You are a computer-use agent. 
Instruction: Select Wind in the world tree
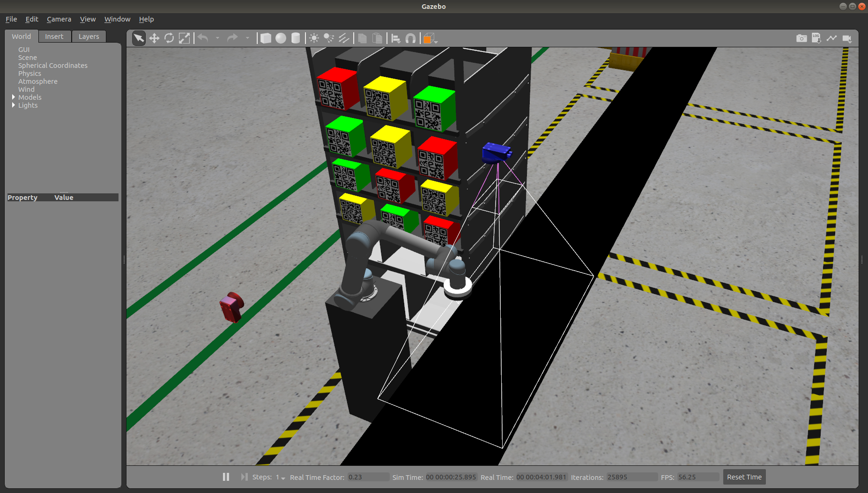(26, 89)
